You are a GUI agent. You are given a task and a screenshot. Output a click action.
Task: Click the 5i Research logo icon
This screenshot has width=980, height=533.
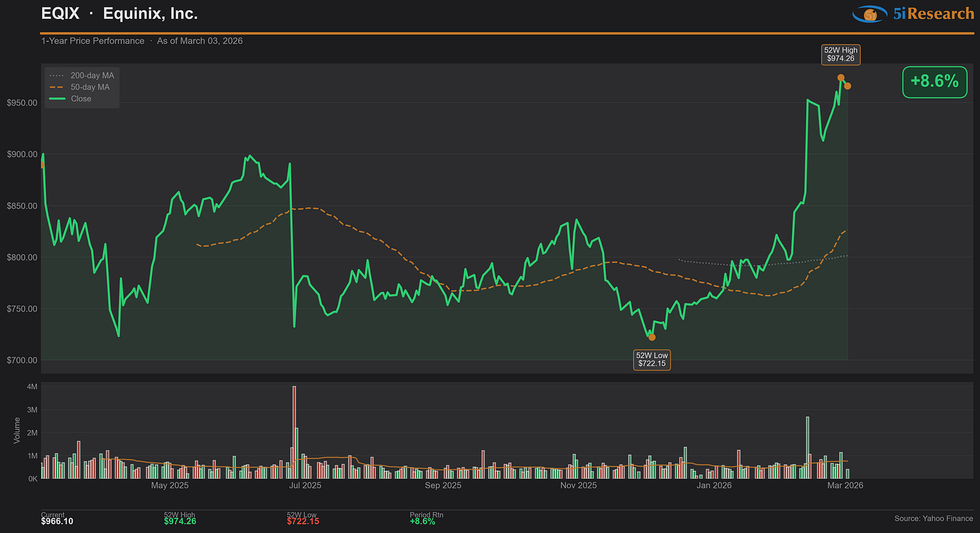pyautogui.click(x=870, y=13)
